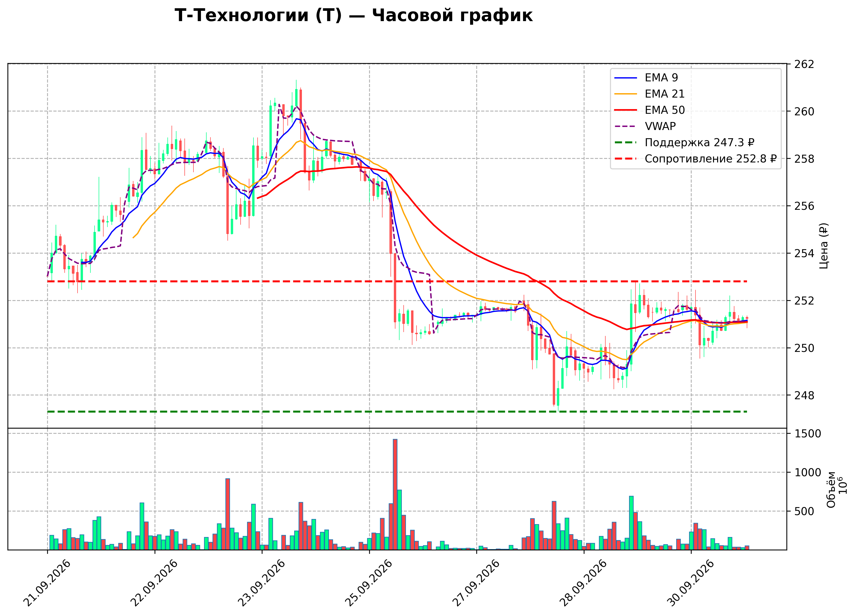
Task: Click the date label '21.09.2026'
Action: [x=47, y=583]
